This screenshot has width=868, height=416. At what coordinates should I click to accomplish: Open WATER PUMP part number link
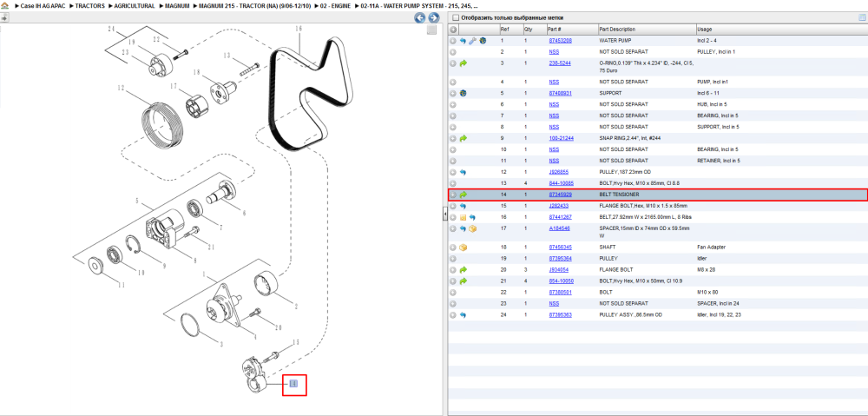[560, 41]
